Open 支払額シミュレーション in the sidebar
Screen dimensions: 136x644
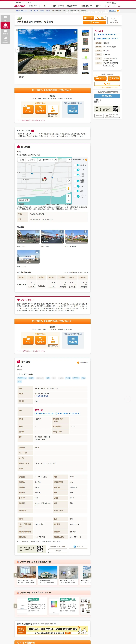tap(107, 34)
